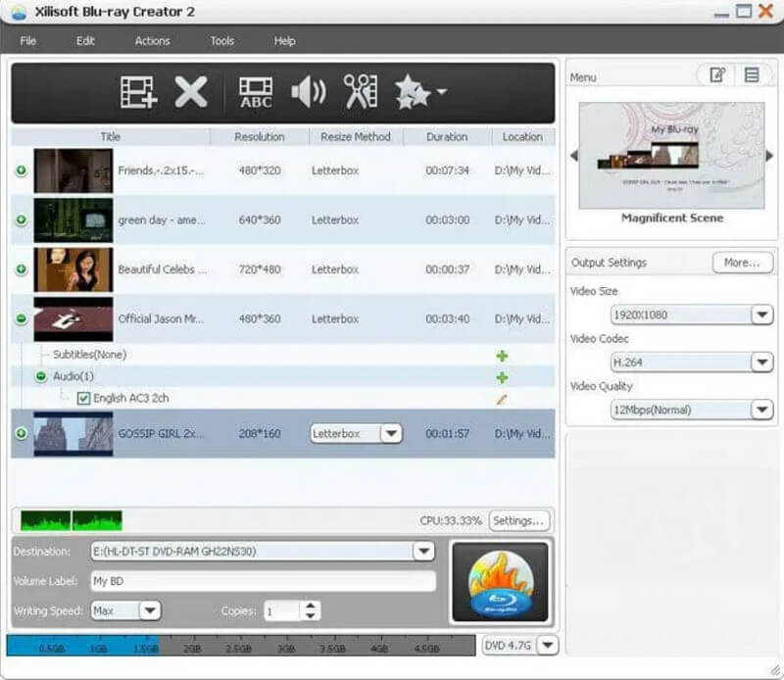Select the green day video thumbnail

click(73, 220)
